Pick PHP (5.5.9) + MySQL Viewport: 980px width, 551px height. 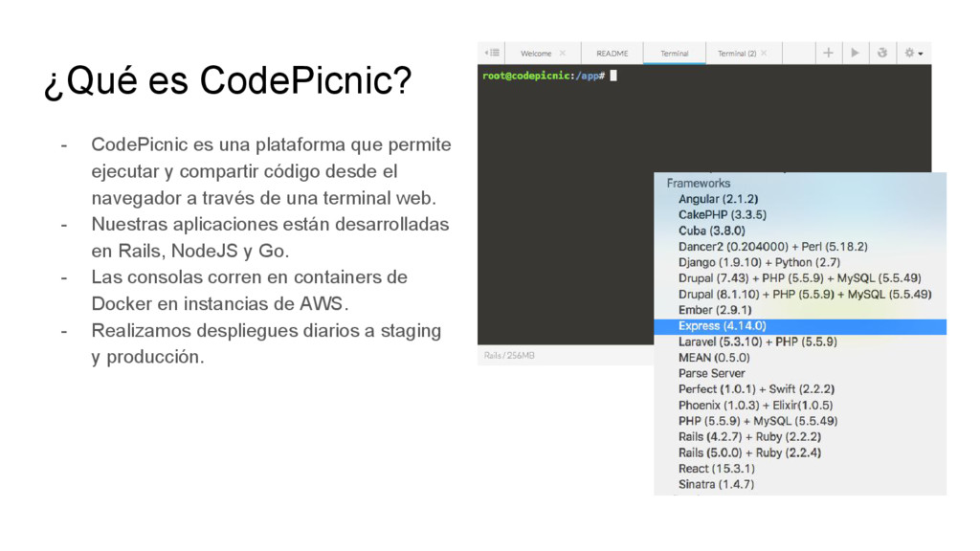pyautogui.click(x=758, y=421)
